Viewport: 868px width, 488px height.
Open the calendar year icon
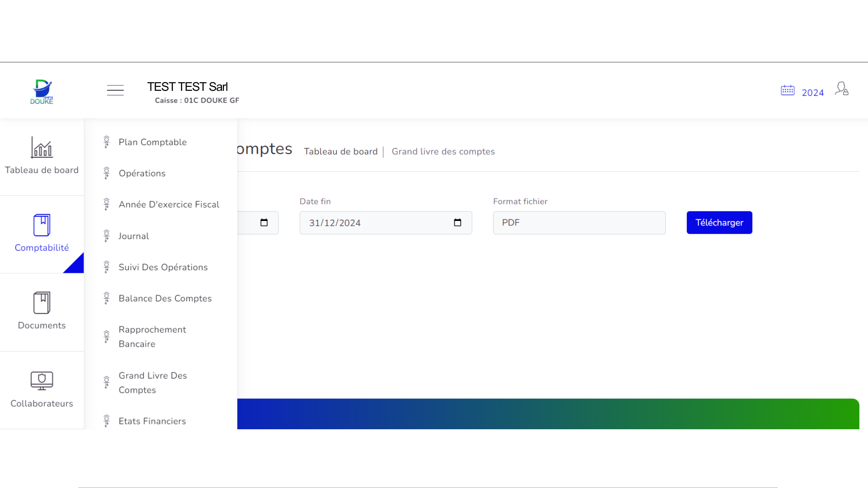788,90
